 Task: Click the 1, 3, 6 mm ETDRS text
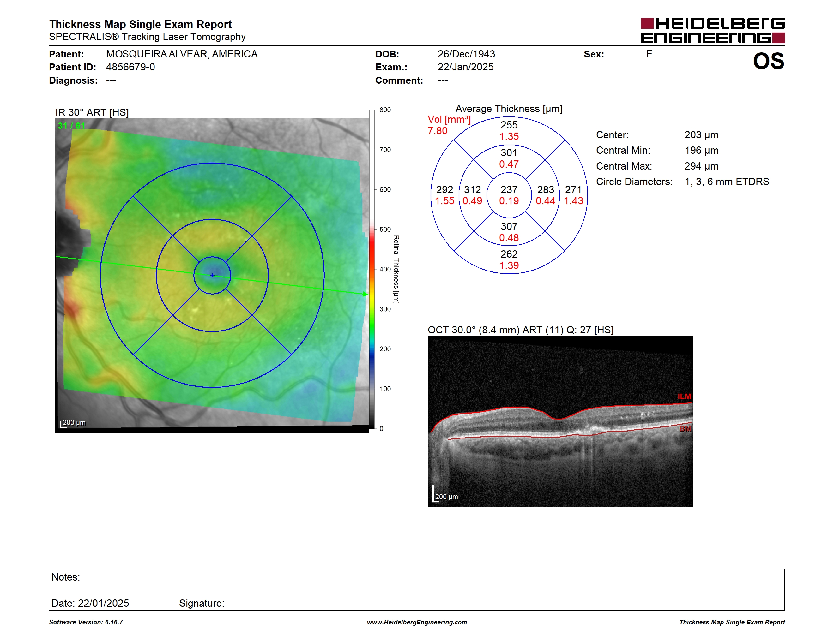click(x=727, y=182)
